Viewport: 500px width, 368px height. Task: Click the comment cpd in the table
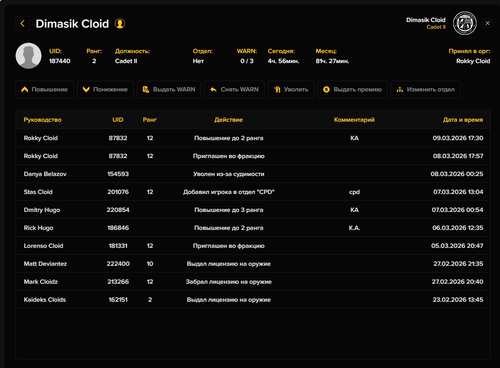tap(354, 192)
